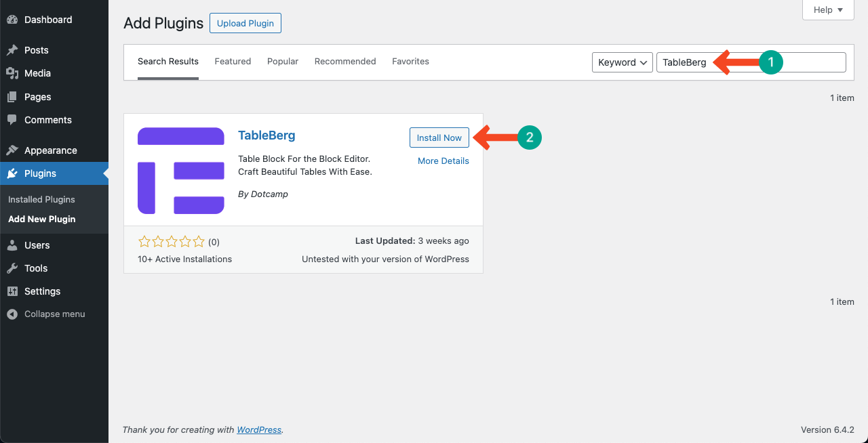Click the plugin search input field

point(751,62)
